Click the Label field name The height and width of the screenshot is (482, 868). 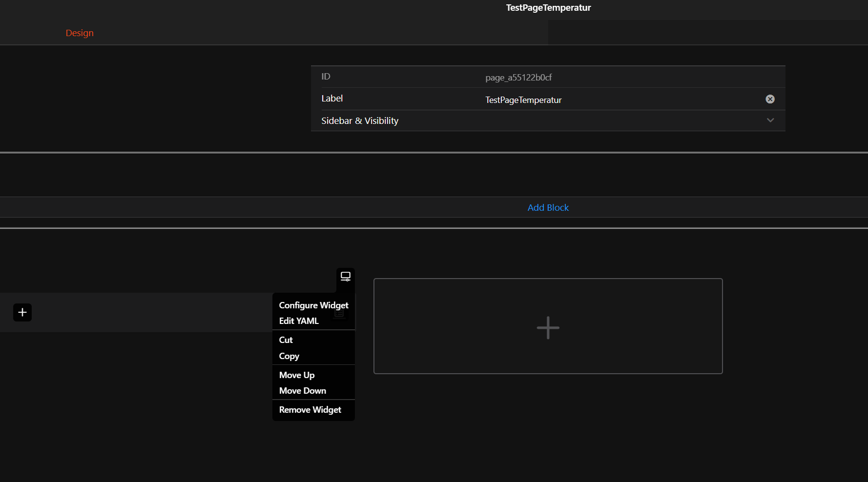[332, 99]
